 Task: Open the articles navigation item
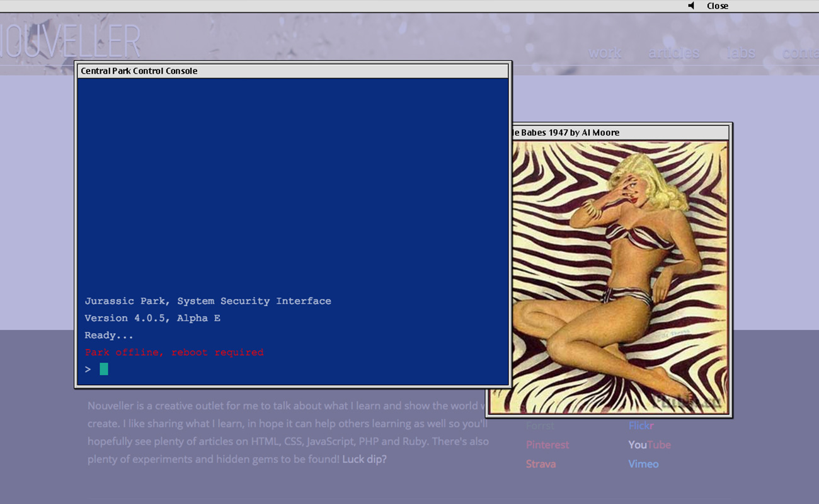673,53
